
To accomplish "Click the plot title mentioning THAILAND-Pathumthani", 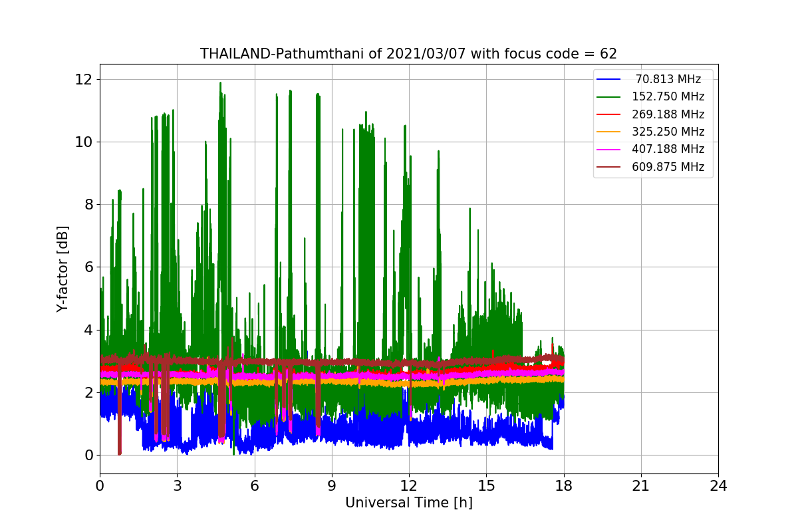I will 408,54.
